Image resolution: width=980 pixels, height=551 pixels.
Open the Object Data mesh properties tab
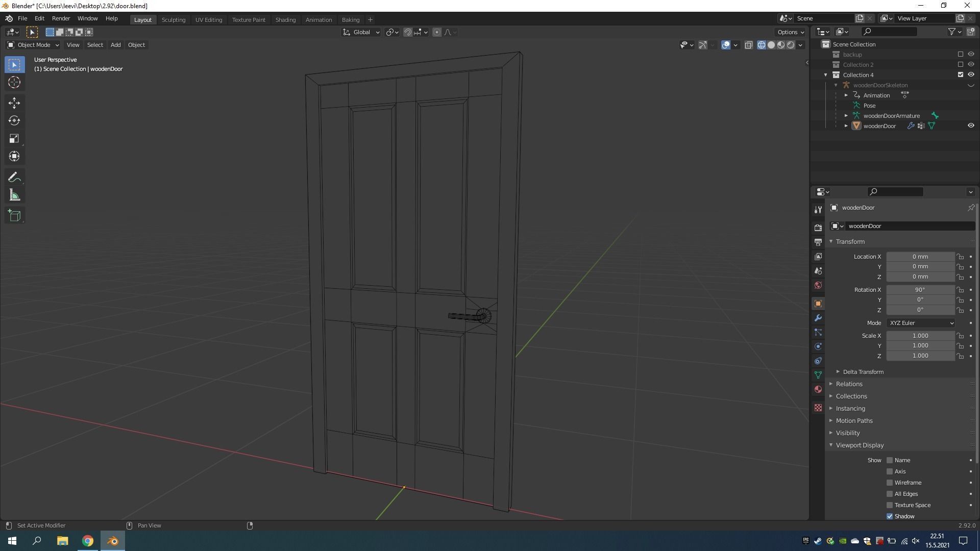pos(818,375)
